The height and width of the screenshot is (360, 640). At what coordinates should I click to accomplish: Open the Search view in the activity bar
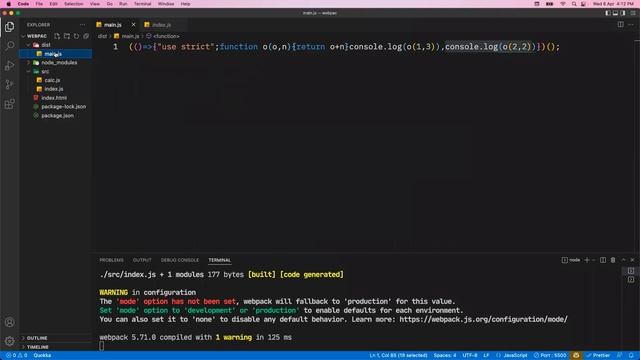click(9, 46)
